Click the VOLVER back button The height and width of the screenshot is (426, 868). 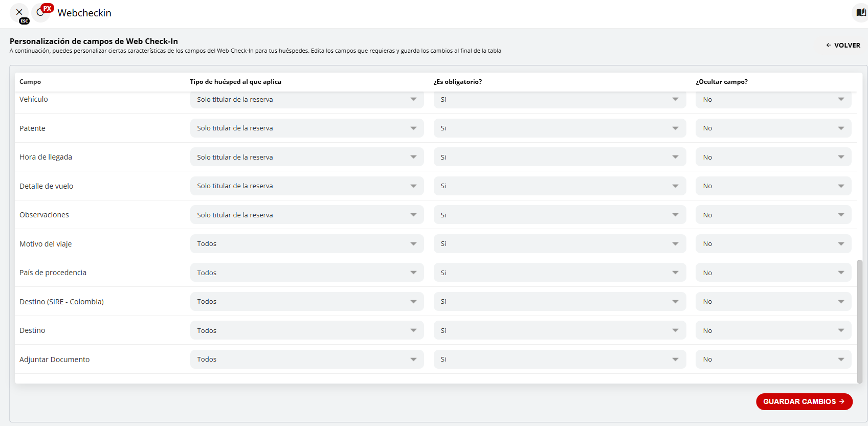point(843,45)
